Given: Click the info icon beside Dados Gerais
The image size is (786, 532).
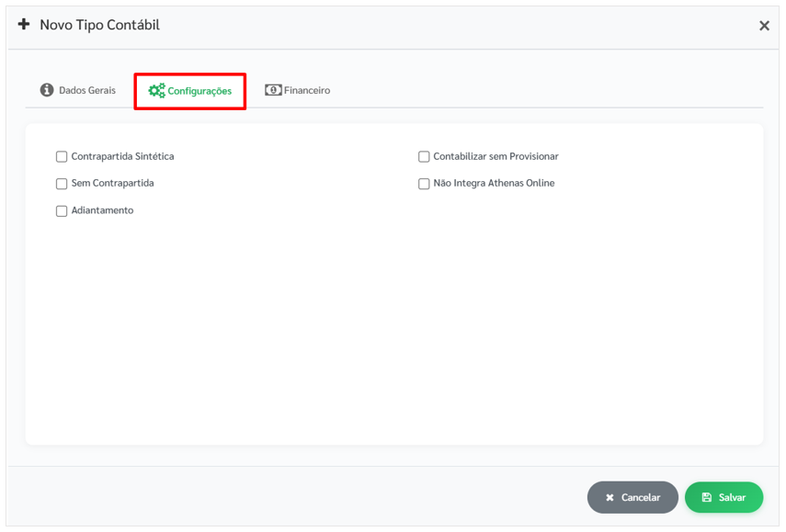Looking at the screenshot, I should pyautogui.click(x=47, y=90).
